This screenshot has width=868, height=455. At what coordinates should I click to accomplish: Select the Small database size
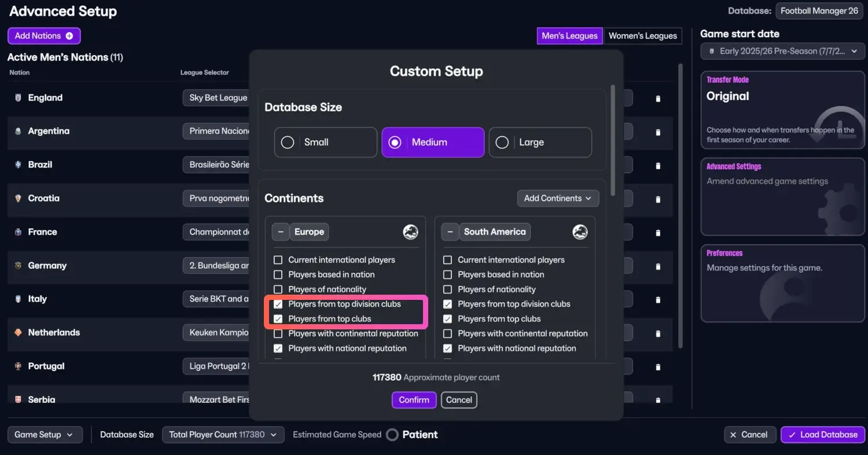tap(326, 142)
